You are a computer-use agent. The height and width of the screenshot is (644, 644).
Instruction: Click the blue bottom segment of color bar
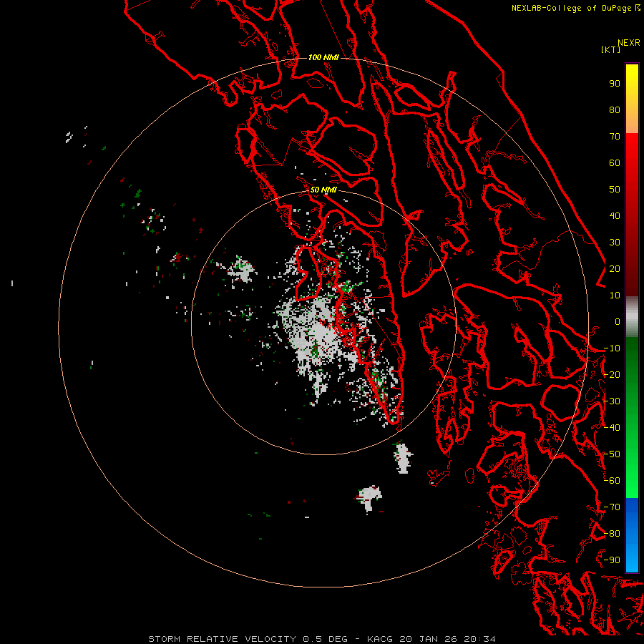(x=632, y=535)
